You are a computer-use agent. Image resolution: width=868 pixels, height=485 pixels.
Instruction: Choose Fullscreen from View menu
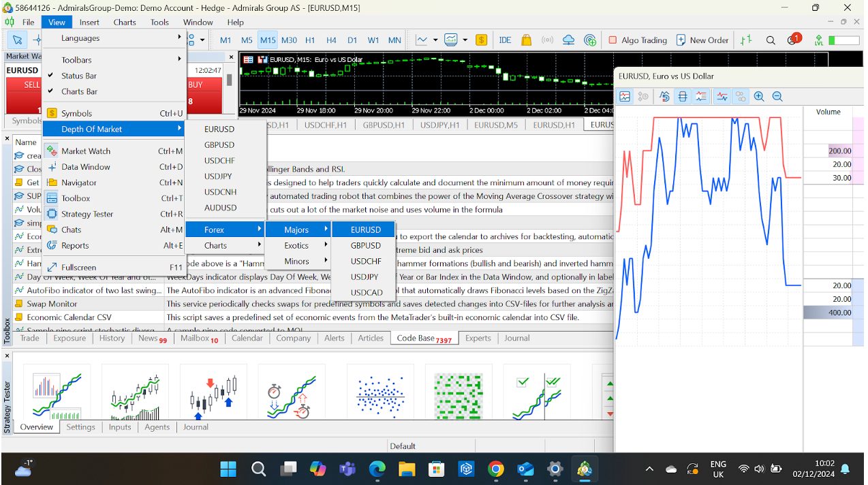[114, 267]
